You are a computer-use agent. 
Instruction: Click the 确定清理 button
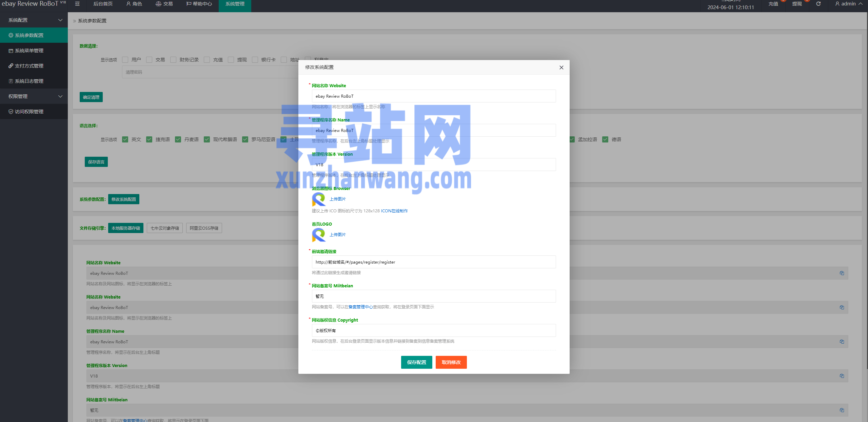91,97
